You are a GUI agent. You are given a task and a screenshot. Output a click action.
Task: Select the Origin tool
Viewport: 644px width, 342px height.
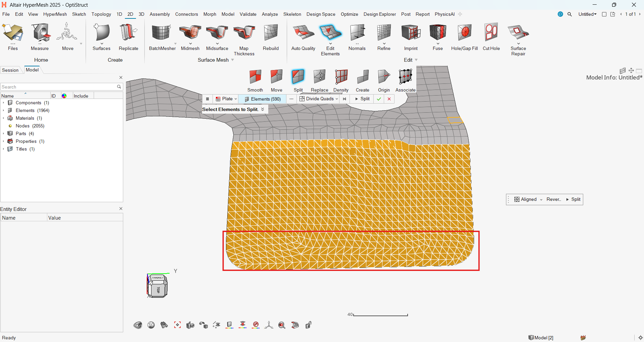(x=384, y=80)
